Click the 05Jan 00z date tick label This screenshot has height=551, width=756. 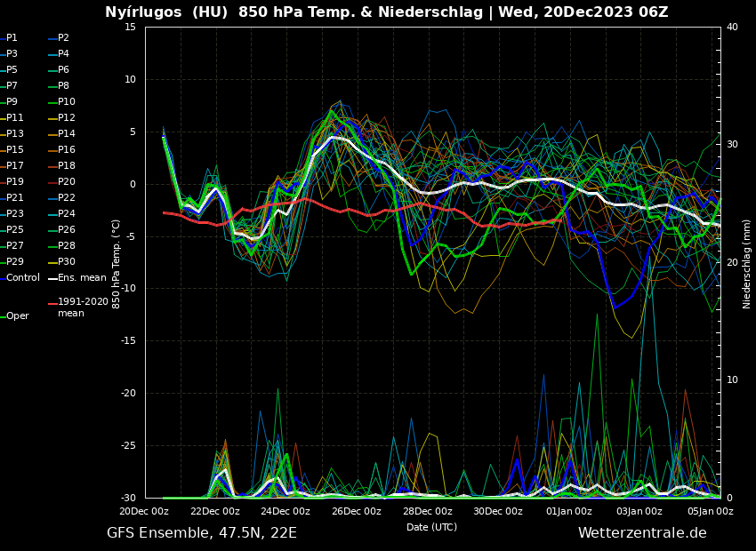click(x=710, y=511)
